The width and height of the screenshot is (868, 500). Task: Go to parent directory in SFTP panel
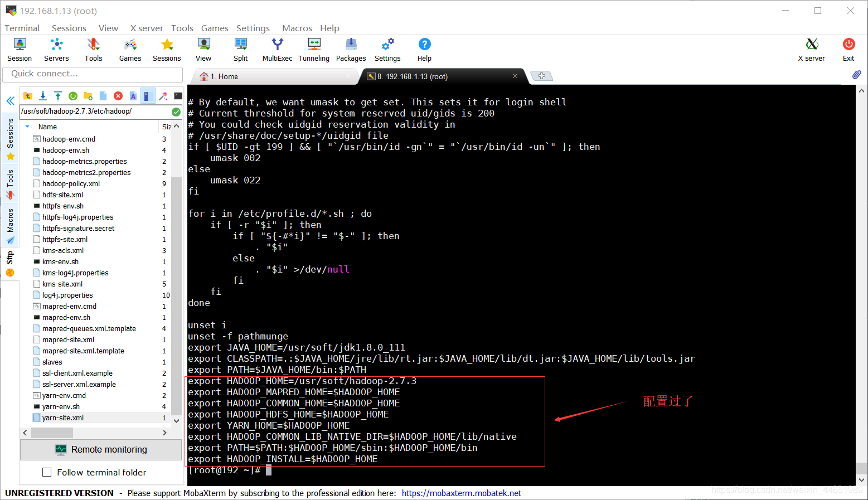27,96
